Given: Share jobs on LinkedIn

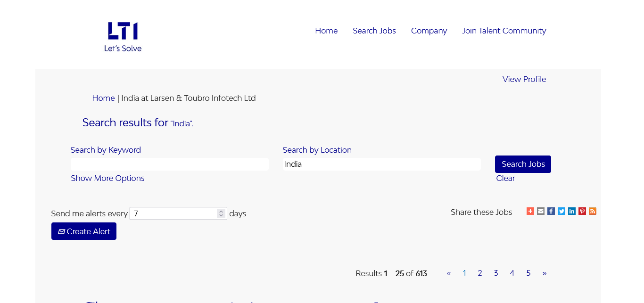Looking at the screenshot, I should 572,211.
